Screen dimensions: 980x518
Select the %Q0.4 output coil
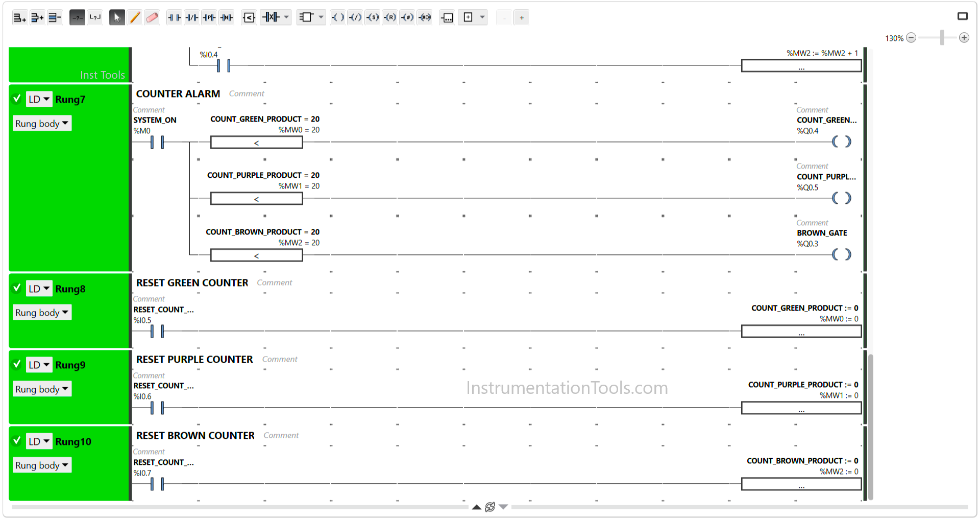tap(842, 142)
